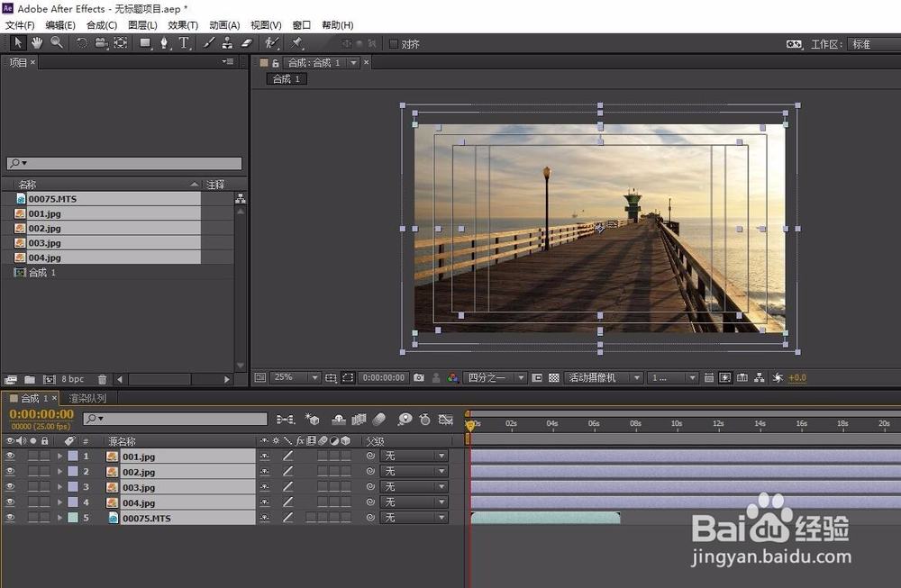Viewport: 901px width, 588px height.
Task: Click the 合成 1 breadcrumb button in viewer
Action: pos(287,78)
